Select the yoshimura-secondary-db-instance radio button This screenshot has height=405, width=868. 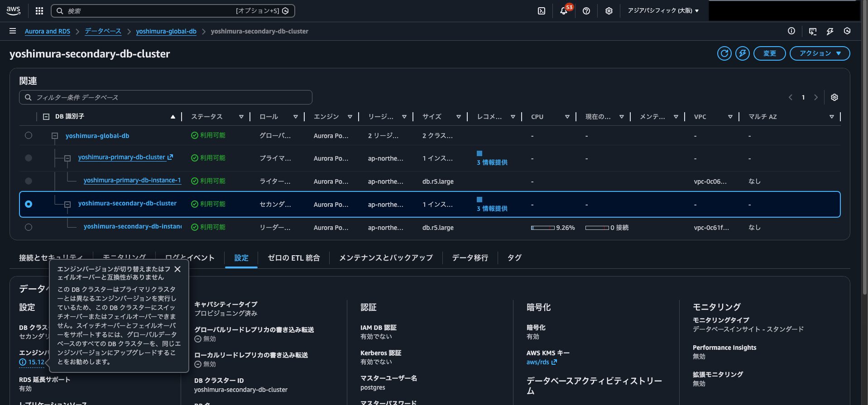point(29,227)
